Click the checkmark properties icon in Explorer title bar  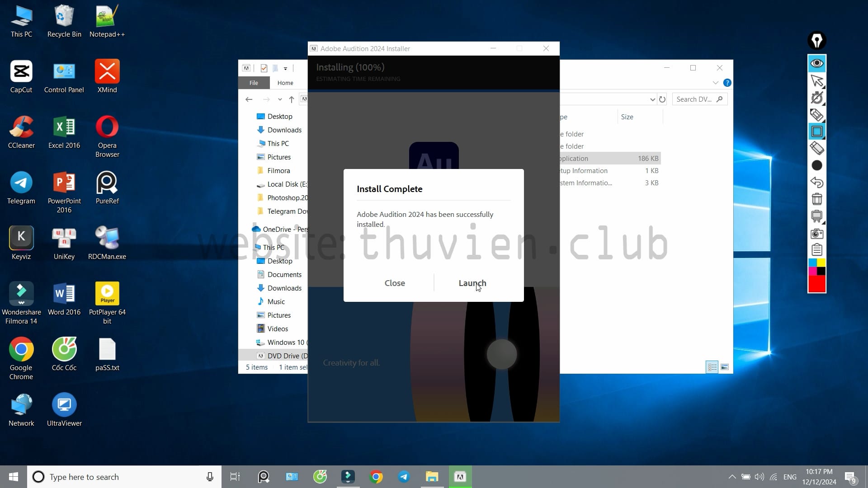coord(264,68)
